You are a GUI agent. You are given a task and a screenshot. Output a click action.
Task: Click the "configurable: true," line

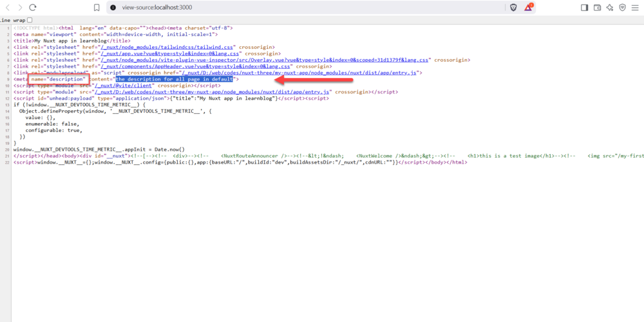coord(54,130)
